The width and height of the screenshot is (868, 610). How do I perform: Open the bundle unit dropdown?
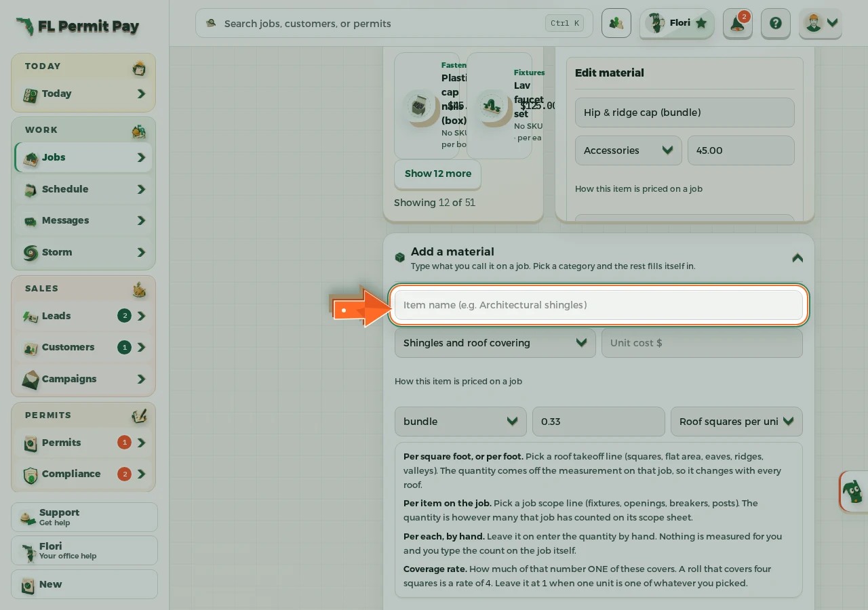pos(460,422)
